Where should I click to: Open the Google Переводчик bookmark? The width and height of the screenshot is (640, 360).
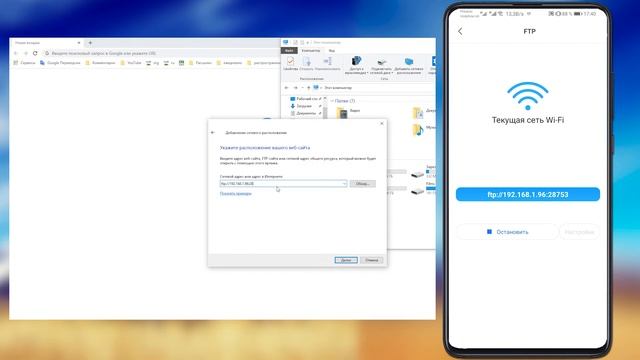60,63
